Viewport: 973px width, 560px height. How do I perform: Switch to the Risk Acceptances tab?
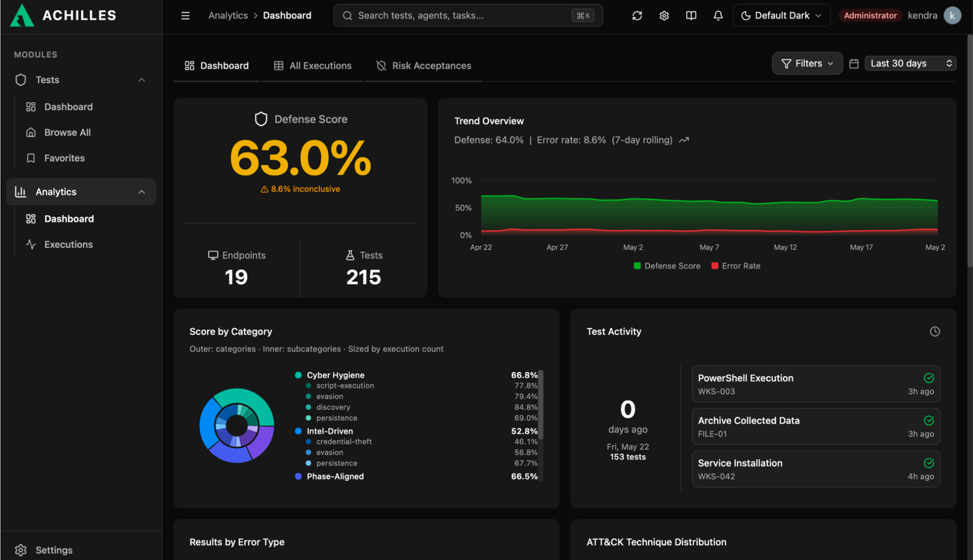(x=424, y=65)
